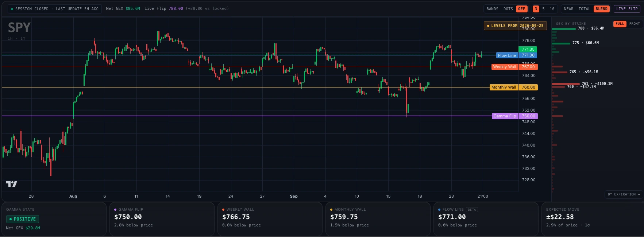Viewport: 644px width, 237px height.
Task: Open the BY EXPIRATION view
Action: pos(624,194)
